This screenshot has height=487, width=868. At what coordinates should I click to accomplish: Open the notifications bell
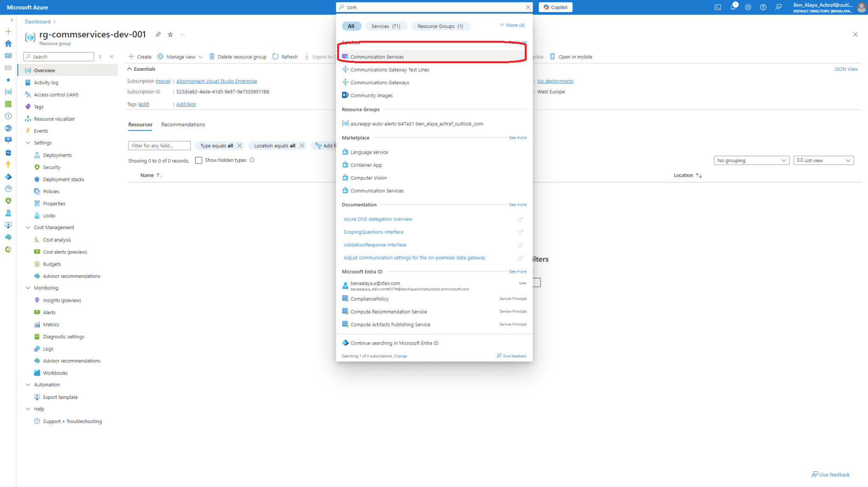click(733, 7)
